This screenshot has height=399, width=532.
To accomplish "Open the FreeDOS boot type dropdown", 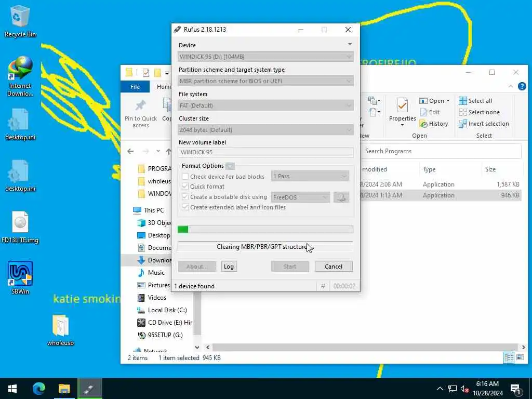I will coord(300,197).
